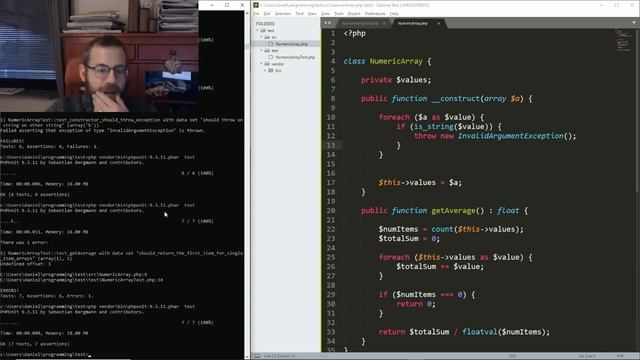
Task: Open the Project menu
Action: (354, 13)
